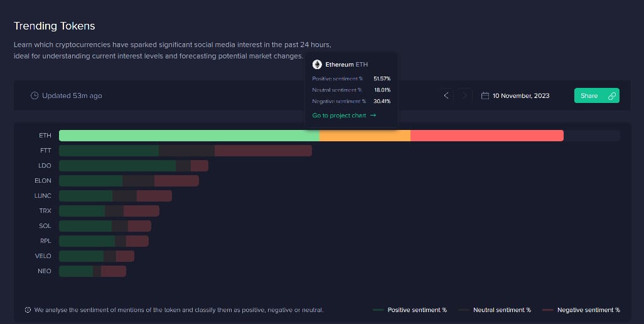This screenshot has width=644, height=324.
Task: Click the LUNC positive sentiment bar
Action: [86, 196]
